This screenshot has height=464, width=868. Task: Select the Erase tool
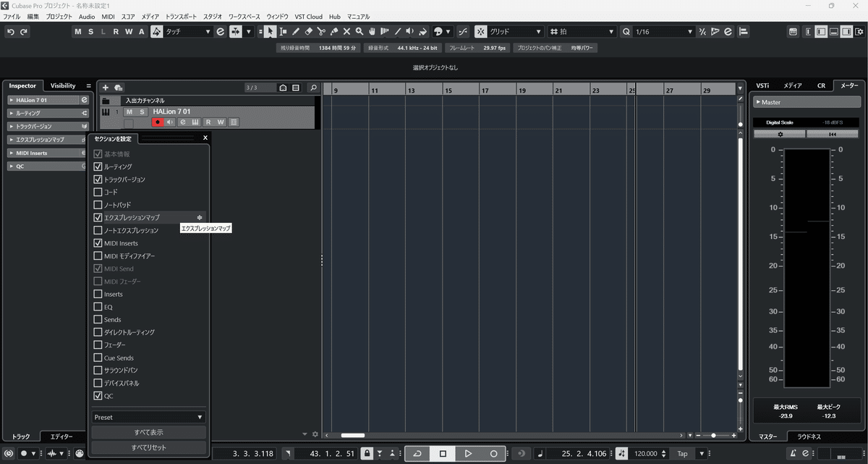[309, 32]
